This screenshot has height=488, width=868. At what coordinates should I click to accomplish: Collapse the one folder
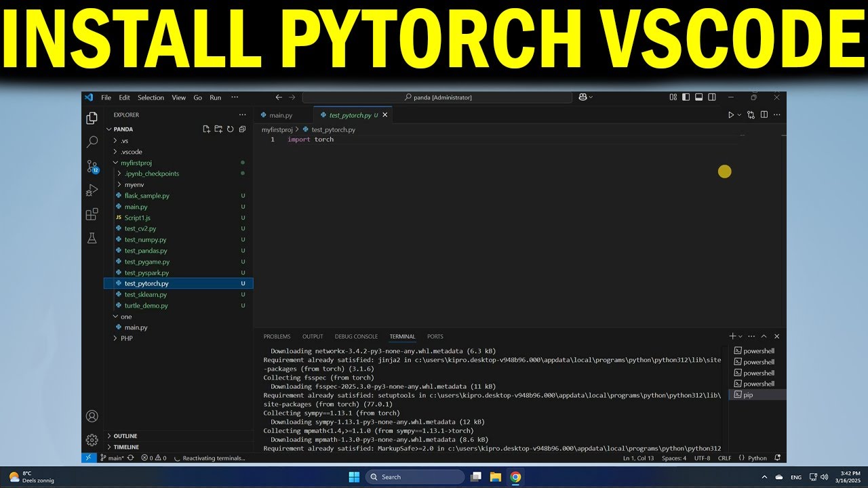(115, 317)
